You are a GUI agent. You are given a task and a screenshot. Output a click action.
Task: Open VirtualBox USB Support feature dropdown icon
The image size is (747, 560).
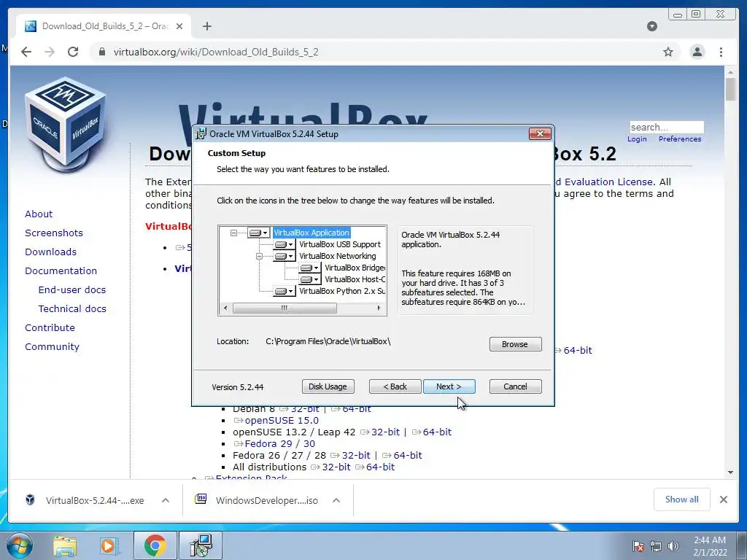pyautogui.click(x=284, y=244)
